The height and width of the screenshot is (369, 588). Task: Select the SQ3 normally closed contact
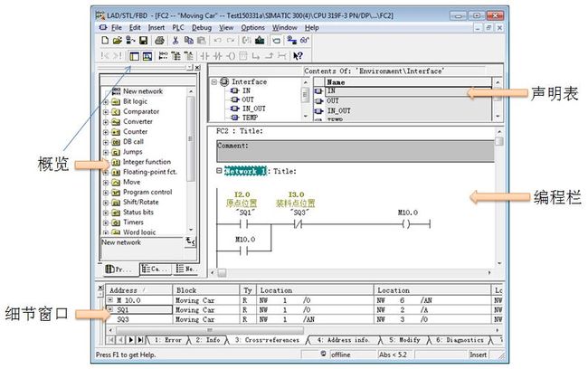(299, 224)
